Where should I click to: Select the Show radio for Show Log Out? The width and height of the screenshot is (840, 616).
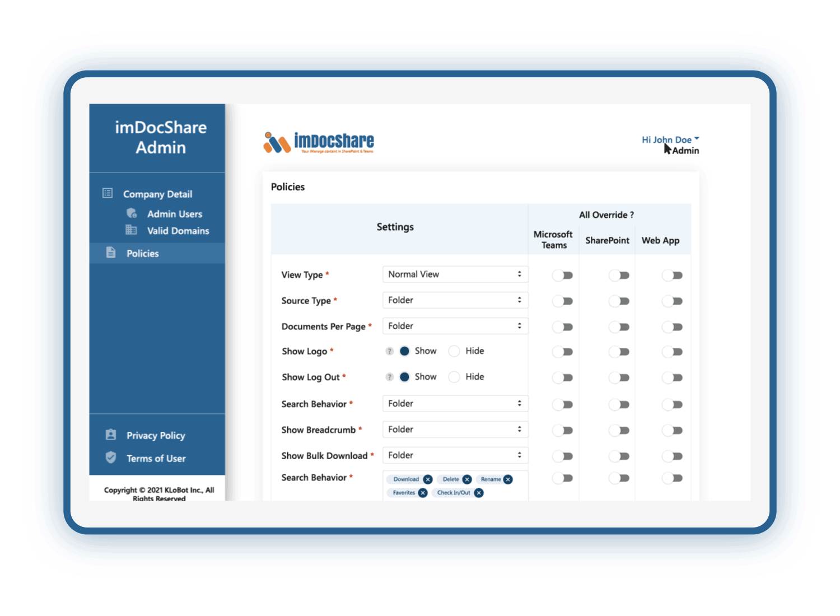click(x=404, y=377)
